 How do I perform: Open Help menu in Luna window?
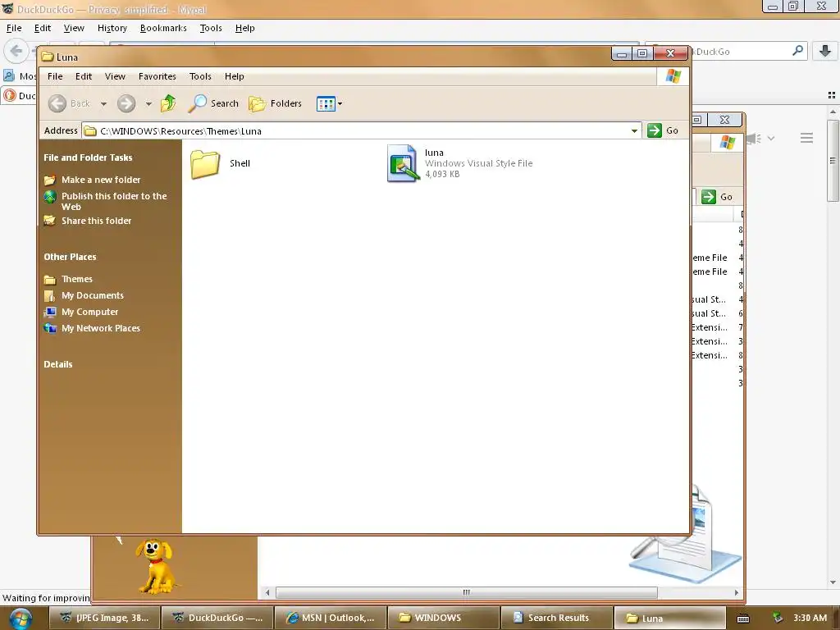point(234,76)
